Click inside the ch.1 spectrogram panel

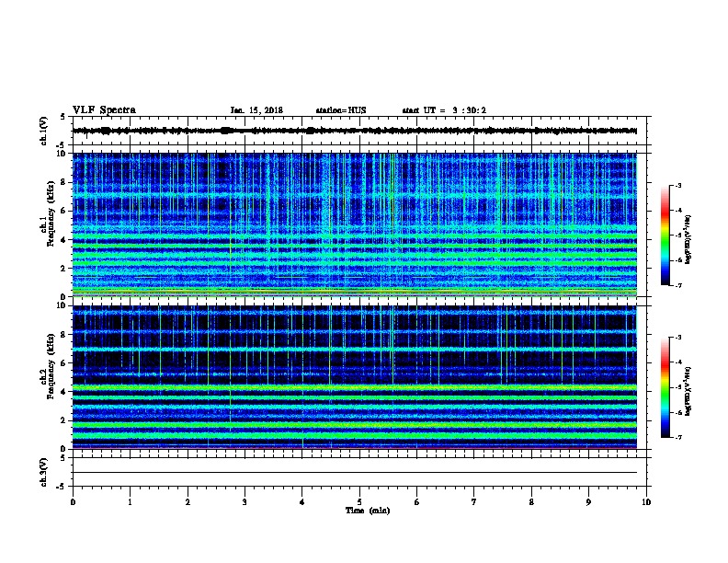pos(355,224)
